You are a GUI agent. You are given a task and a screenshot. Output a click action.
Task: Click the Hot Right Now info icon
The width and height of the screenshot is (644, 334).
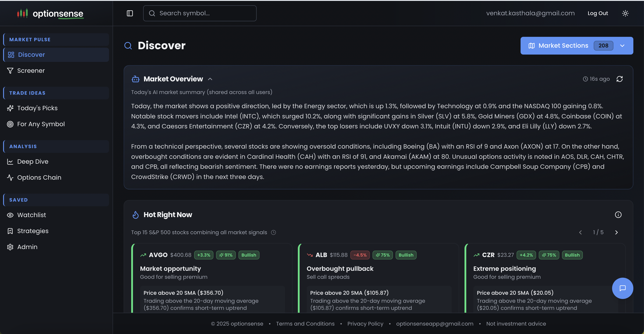[x=618, y=215]
